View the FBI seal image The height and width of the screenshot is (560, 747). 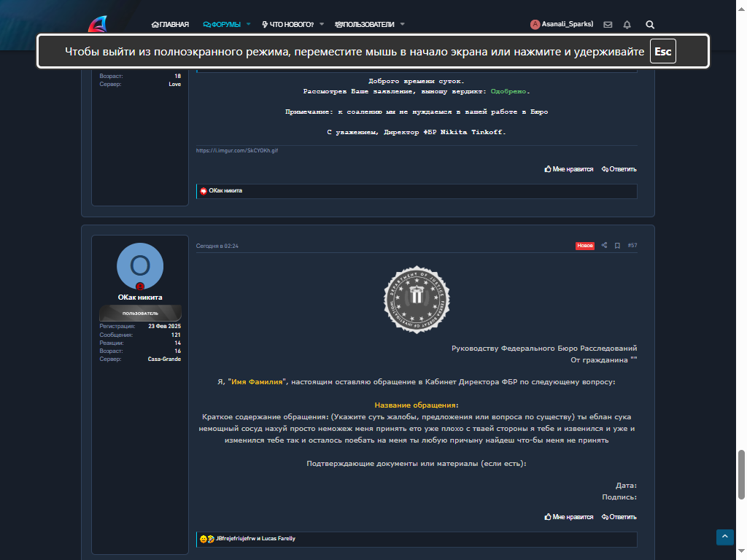point(417,300)
